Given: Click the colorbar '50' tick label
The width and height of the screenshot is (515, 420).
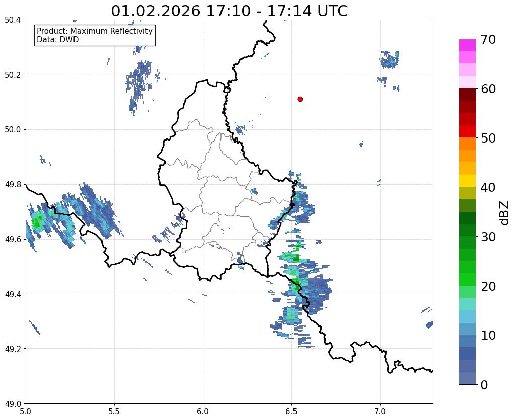Looking at the screenshot, I should [x=488, y=138].
